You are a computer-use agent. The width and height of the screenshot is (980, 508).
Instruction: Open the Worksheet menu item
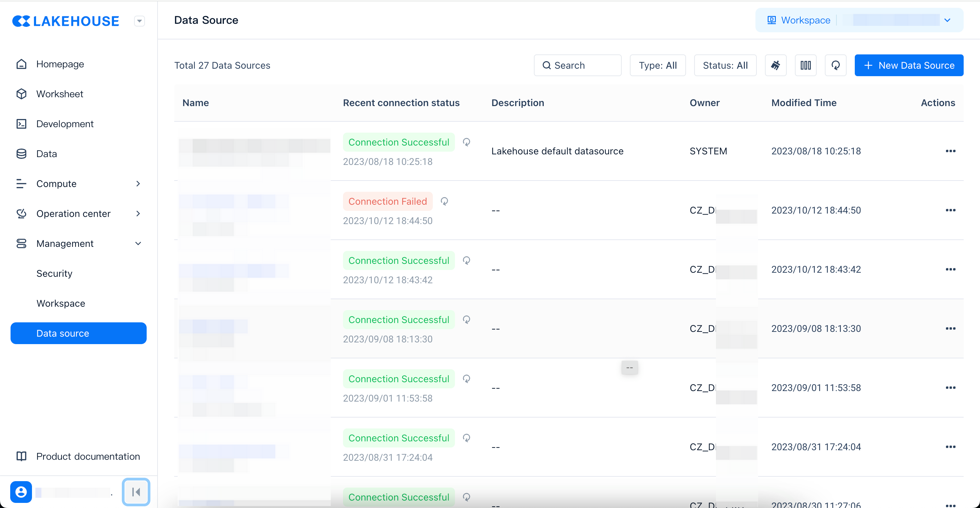pos(60,94)
